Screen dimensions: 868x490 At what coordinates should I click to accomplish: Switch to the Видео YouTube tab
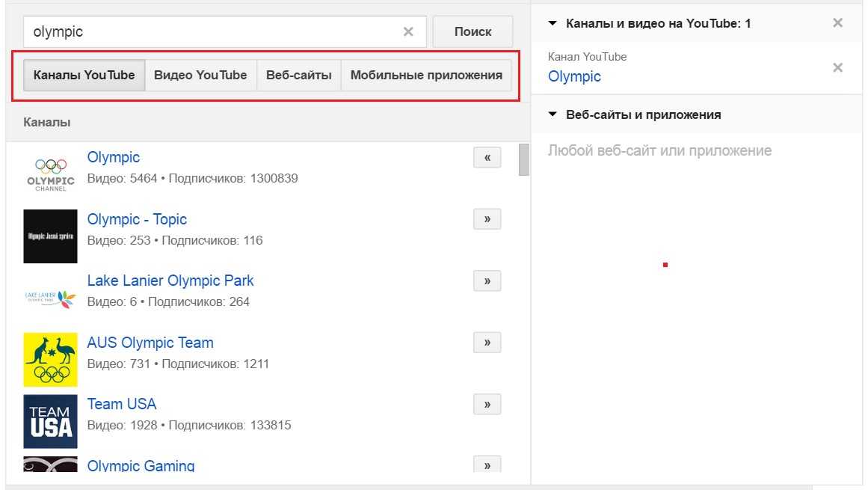pyautogui.click(x=200, y=75)
